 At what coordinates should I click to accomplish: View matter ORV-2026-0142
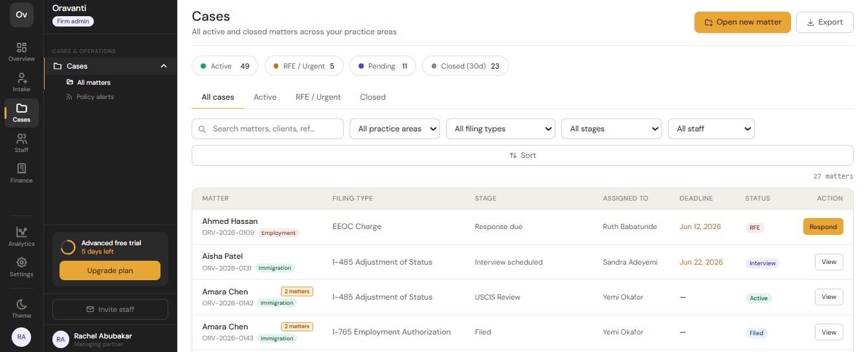[829, 297]
